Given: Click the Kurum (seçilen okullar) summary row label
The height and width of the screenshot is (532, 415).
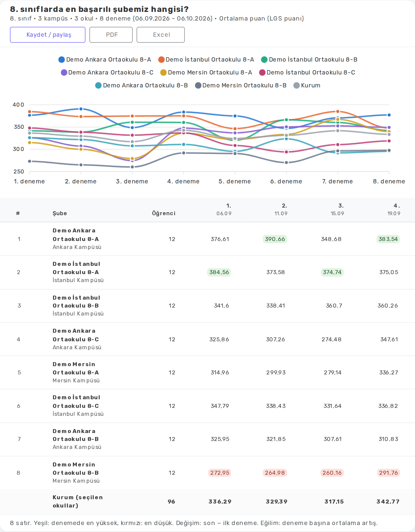Looking at the screenshot, I should pos(78,502).
